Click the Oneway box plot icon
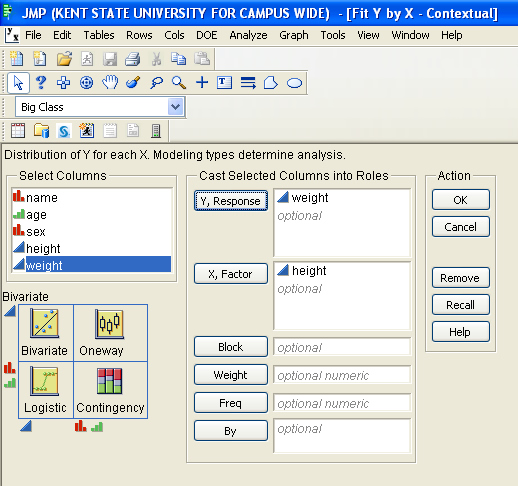The image size is (518, 486). [109, 324]
